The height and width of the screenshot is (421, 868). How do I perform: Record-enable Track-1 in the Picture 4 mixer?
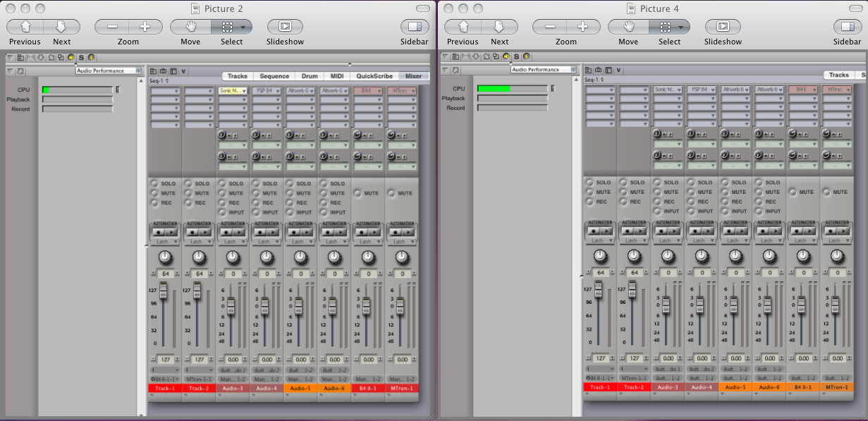589,202
